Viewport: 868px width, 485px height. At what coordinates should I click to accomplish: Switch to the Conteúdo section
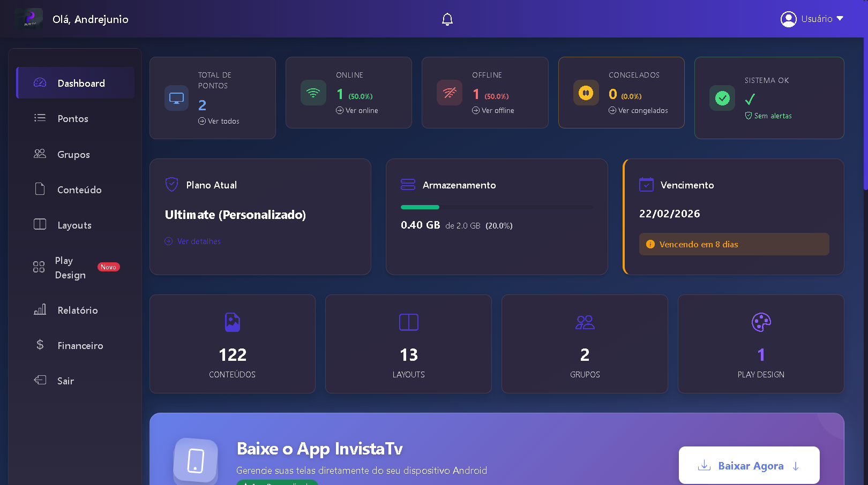(x=79, y=190)
